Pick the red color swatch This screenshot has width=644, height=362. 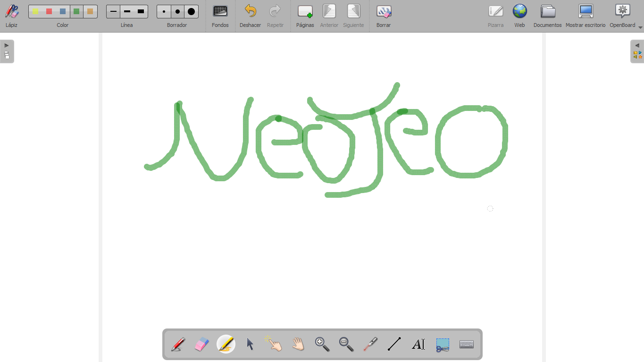tap(49, 11)
